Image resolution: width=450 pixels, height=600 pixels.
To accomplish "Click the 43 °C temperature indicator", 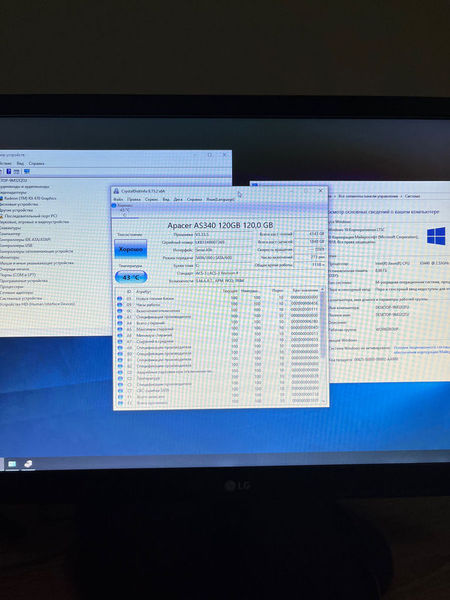I will coord(131,277).
